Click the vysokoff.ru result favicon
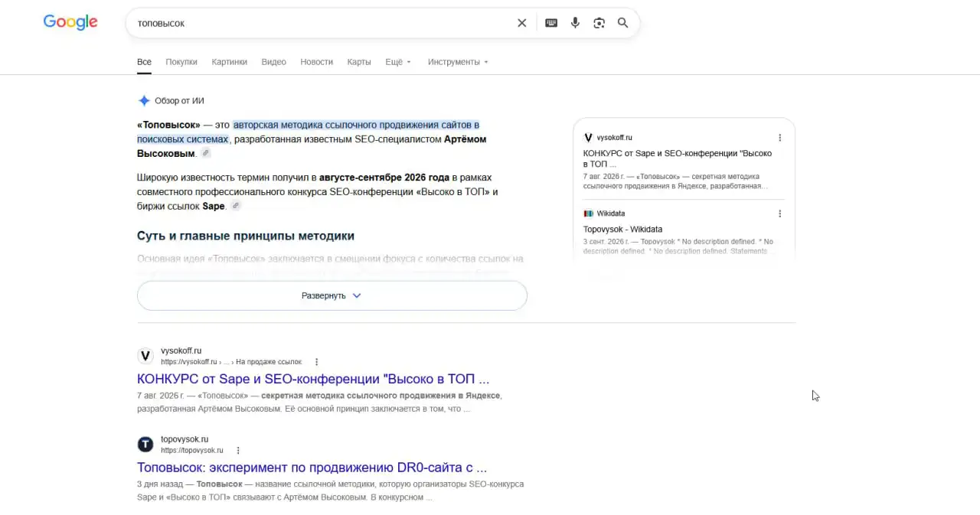The width and height of the screenshot is (980, 515). pyautogui.click(x=145, y=356)
